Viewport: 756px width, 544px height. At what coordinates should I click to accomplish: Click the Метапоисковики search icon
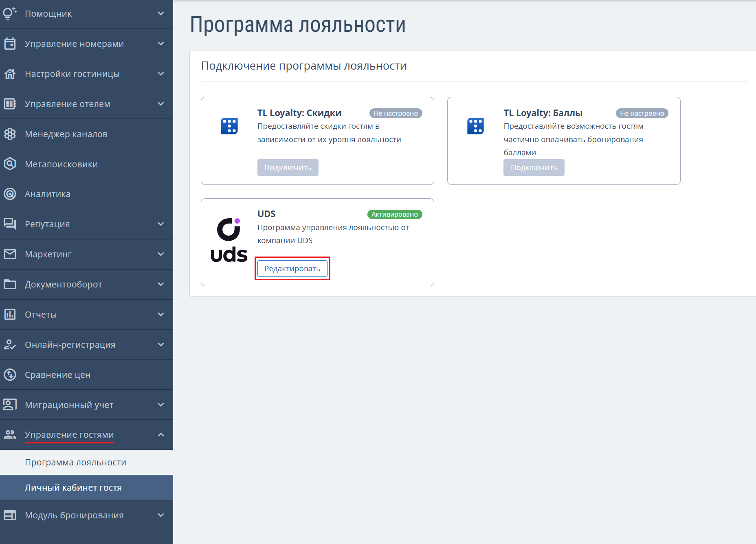[10, 164]
